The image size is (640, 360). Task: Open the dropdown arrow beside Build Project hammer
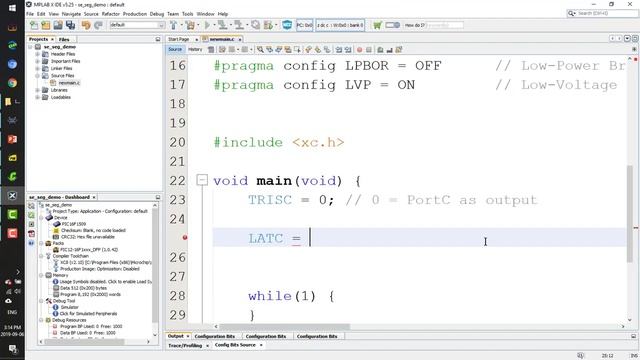click(x=181, y=25)
